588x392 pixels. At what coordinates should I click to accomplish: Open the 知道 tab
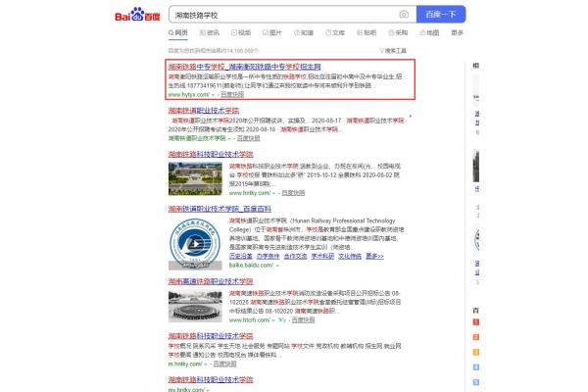pos(304,32)
